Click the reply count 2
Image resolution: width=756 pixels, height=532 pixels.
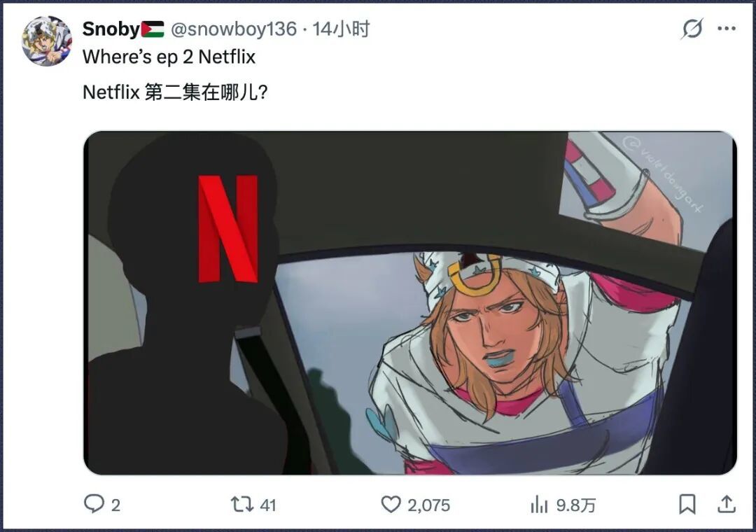point(115,505)
